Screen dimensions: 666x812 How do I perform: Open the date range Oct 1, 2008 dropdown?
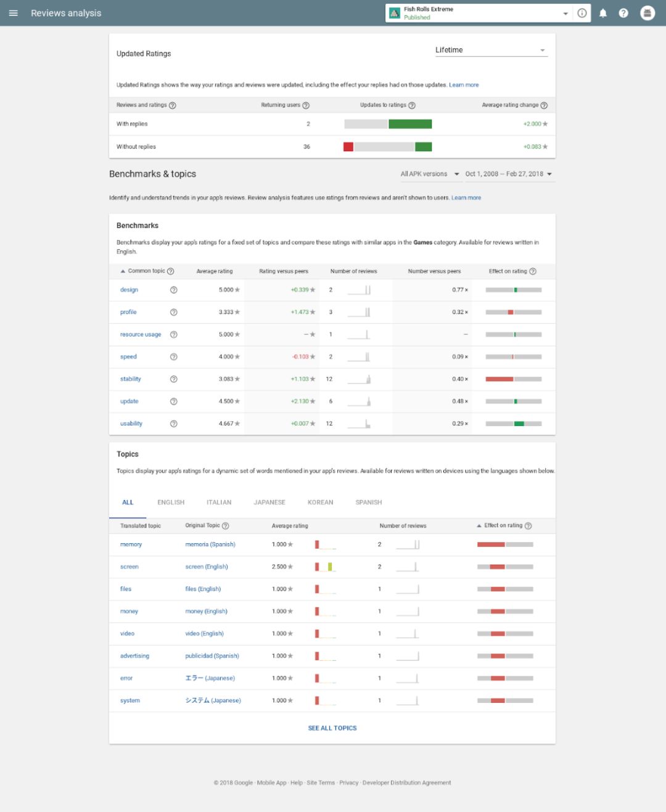pos(509,174)
